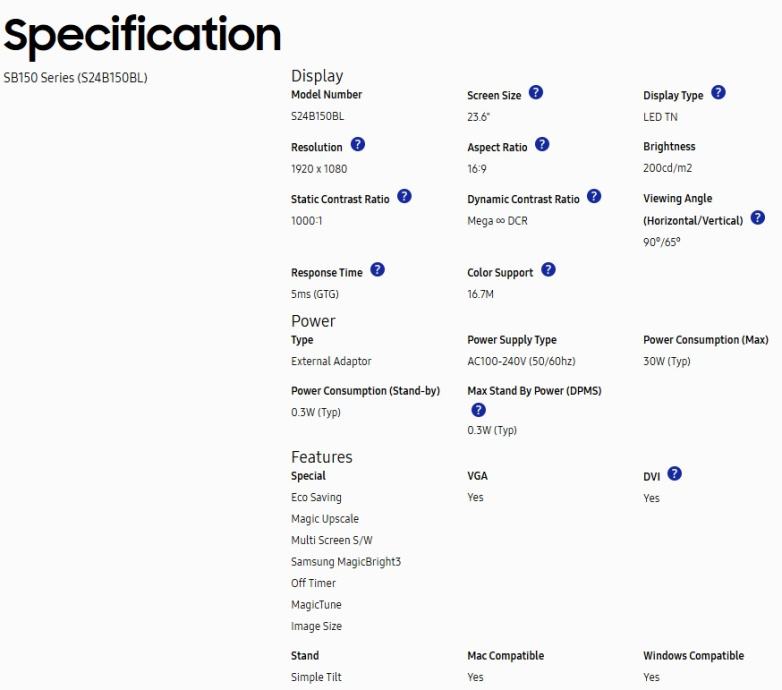This screenshot has width=782, height=690.
Task: Click the Color Support question mark icon
Action: pyautogui.click(x=548, y=270)
